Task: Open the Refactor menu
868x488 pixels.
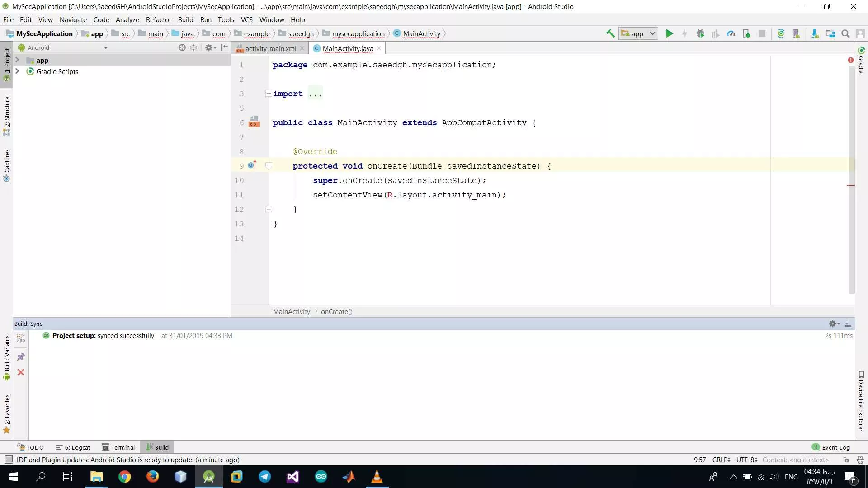Action: point(158,19)
